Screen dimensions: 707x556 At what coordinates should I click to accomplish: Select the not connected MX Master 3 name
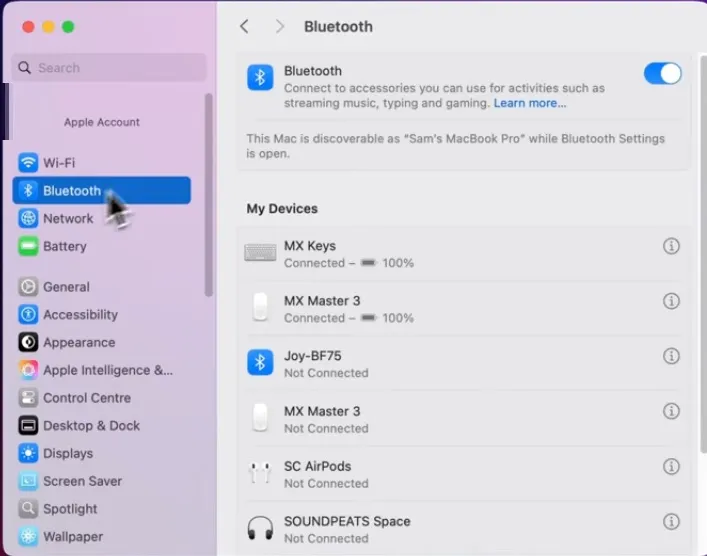pos(322,411)
